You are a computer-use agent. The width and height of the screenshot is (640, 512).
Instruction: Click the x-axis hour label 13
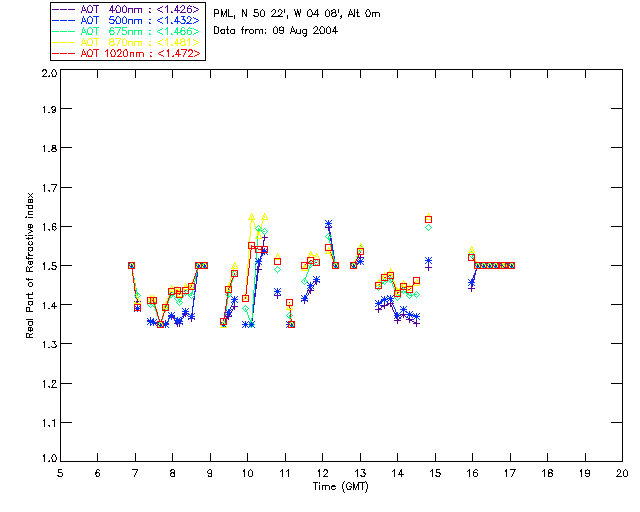(360, 473)
